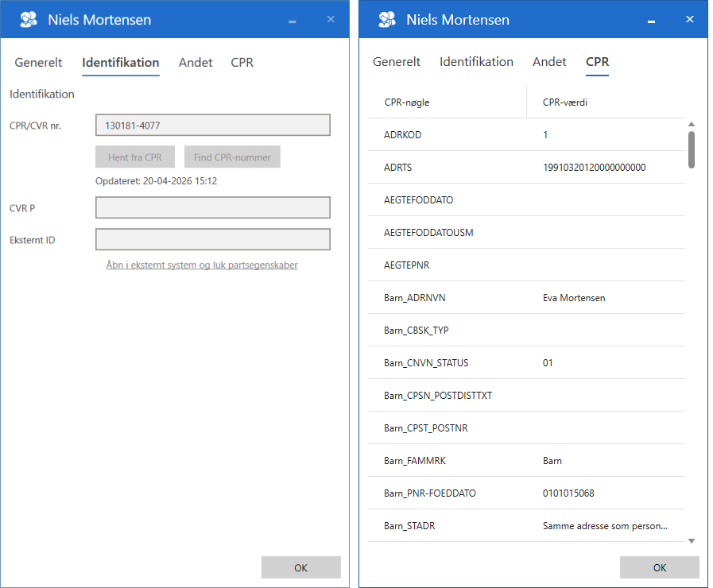Image resolution: width=713 pixels, height=588 pixels.
Task: Select the ADRTS row key
Action: [398, 168]
